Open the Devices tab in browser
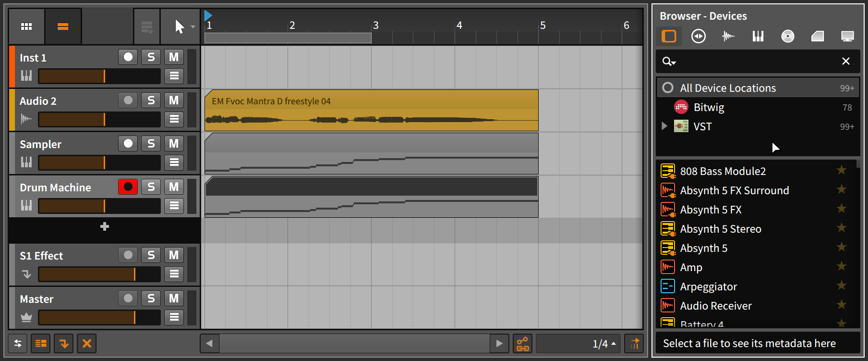Viewport: 868px width, 361px height. point(669,36)
